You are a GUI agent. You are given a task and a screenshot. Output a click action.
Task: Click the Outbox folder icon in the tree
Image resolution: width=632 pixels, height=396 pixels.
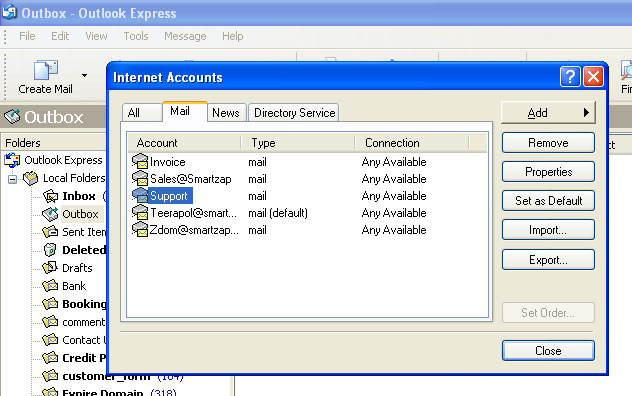[x=50, y=214]
